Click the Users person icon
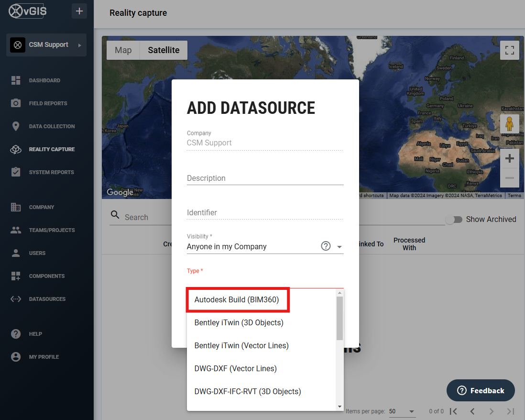Screen dimensions: 525x420 point(16,253)
